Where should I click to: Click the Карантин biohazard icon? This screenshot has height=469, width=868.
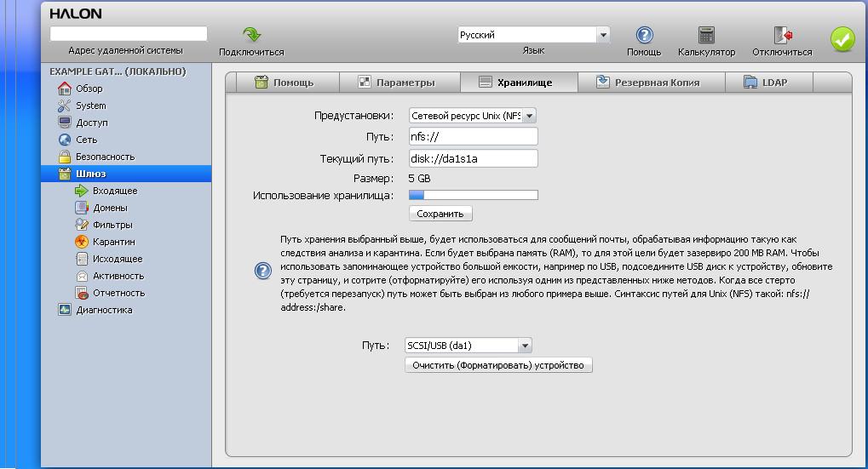click(82, 242)
